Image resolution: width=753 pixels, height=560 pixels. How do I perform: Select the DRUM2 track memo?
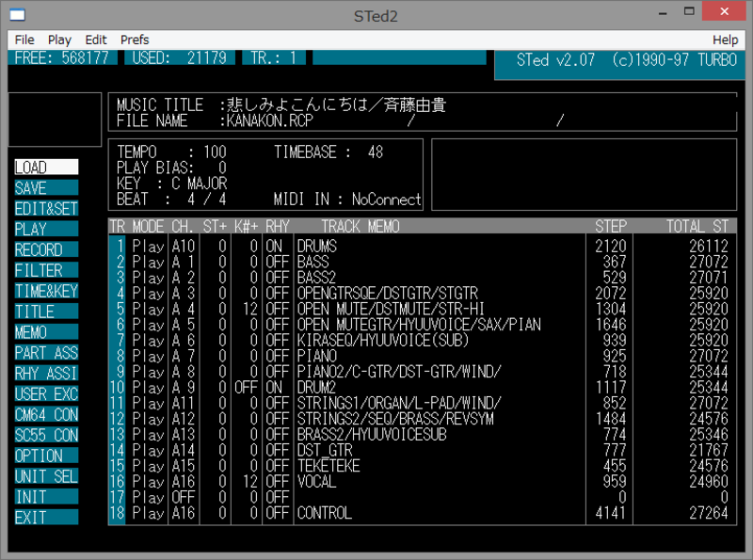coord(316,388)
